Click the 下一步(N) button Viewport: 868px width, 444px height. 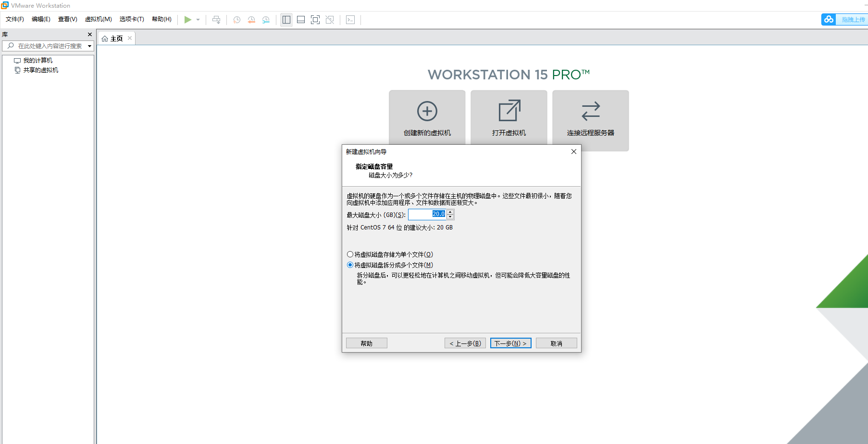(x=510, y=343)
